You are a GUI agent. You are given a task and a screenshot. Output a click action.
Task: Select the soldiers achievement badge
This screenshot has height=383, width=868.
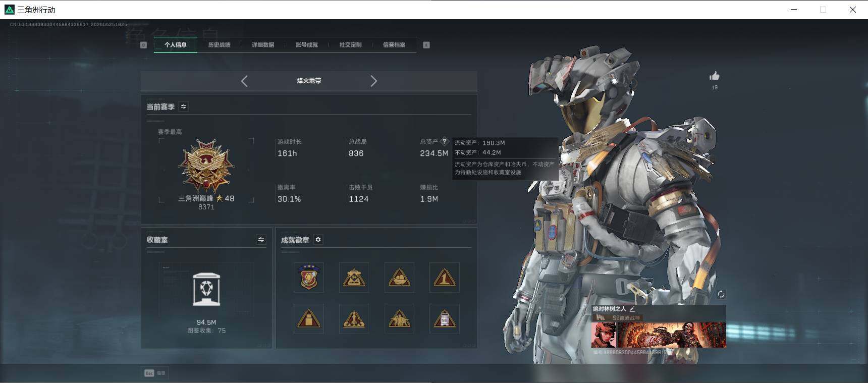399,318
